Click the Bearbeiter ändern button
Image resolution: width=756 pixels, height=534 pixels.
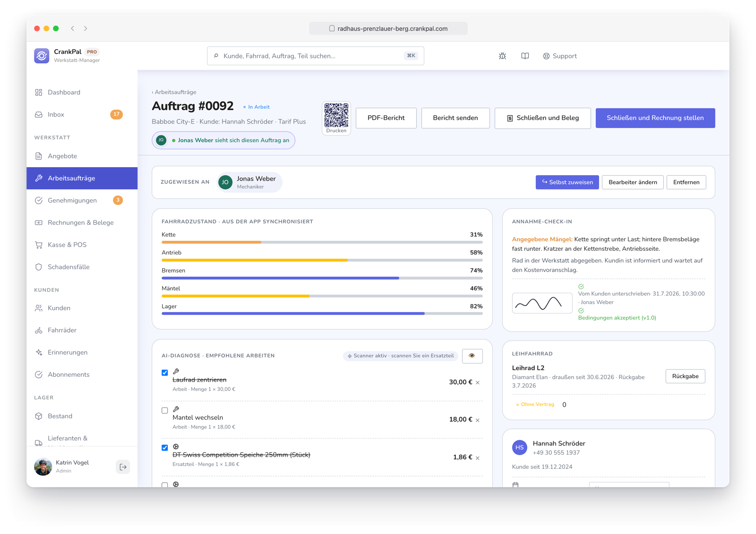click(x=633, y=182)
